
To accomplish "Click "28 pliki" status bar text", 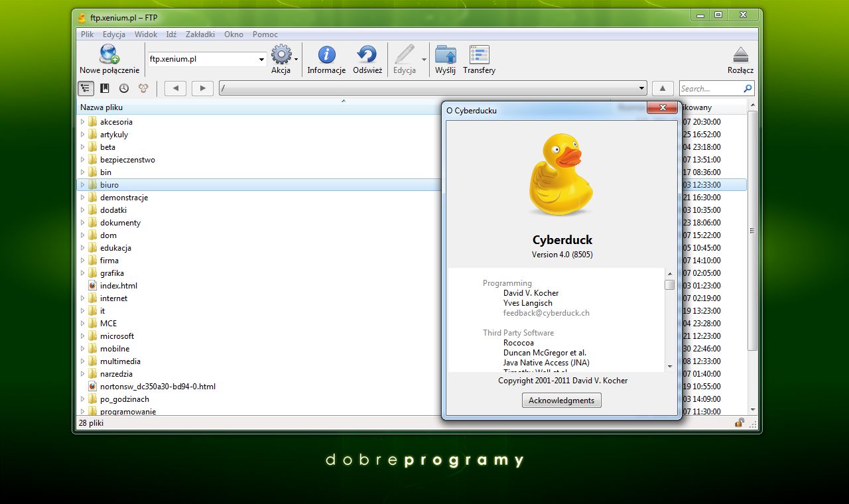I will point(91,422).
